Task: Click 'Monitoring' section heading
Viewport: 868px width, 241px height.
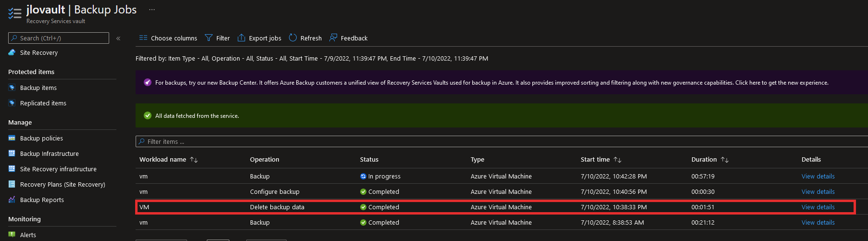Action: pos(25,219)
